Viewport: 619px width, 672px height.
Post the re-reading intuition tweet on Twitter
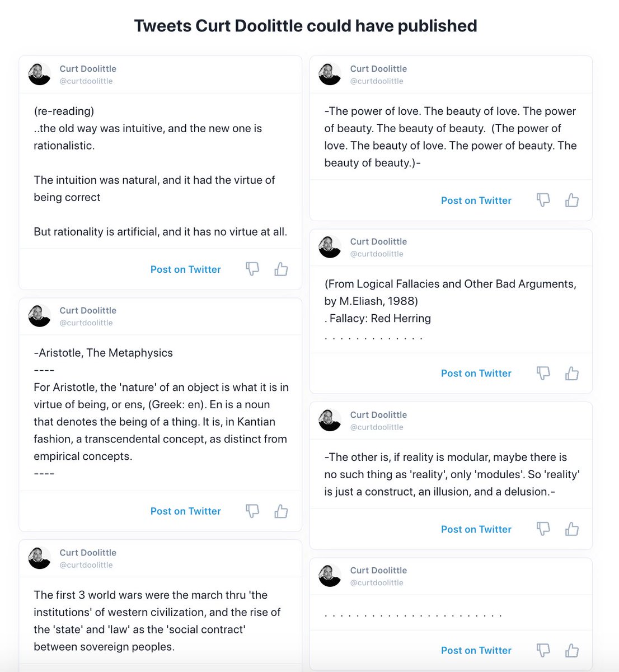coord(185,269)
